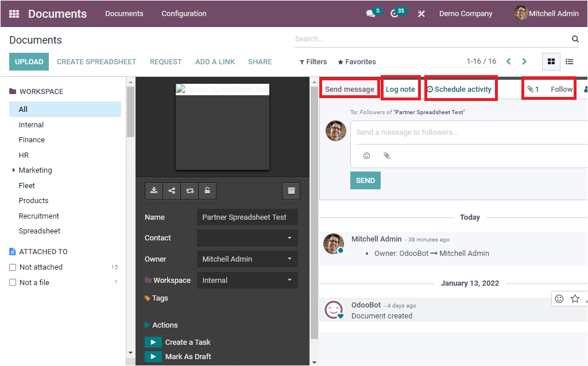Add a reaction to OdooBot message
This screenshot has width=588, height=366.
click(559, 298)
